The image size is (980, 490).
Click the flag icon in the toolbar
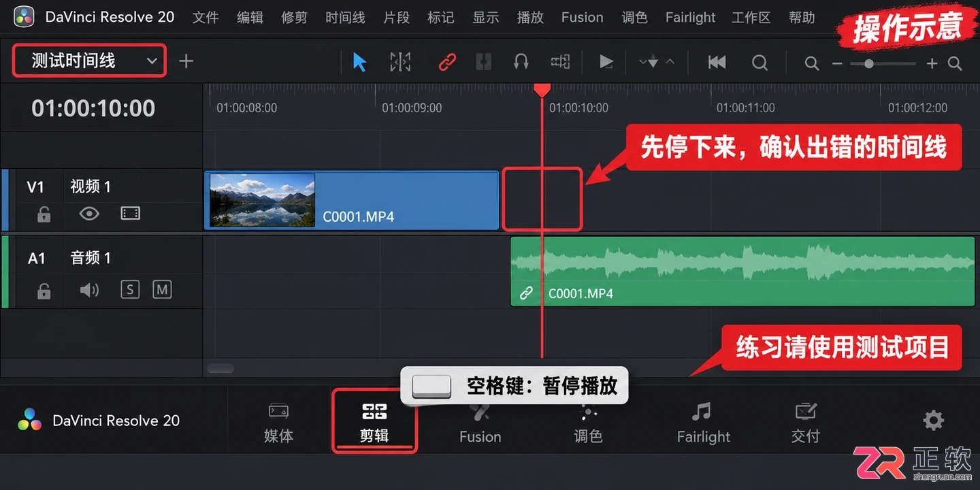[x=606, y=63]
